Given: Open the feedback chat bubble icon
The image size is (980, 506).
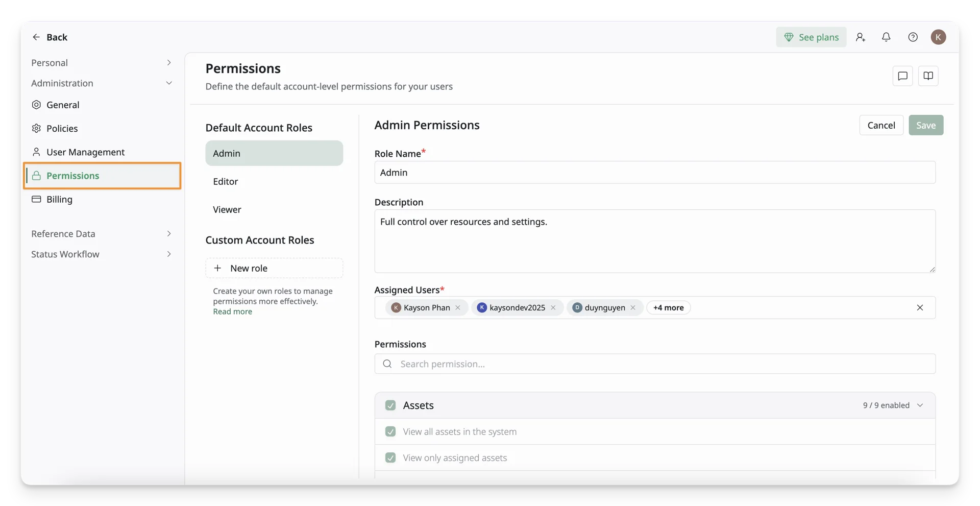Looking at the screenshot, I should (902, 76).
